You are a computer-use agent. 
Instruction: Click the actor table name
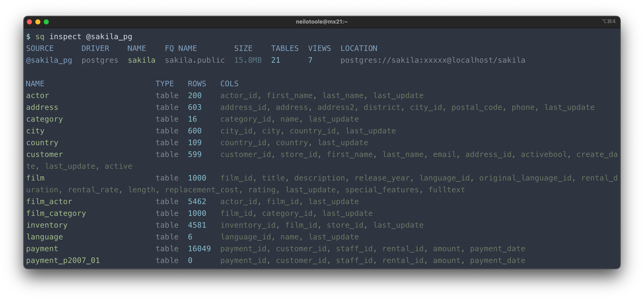pyautogui.click(x=37, y=95)
